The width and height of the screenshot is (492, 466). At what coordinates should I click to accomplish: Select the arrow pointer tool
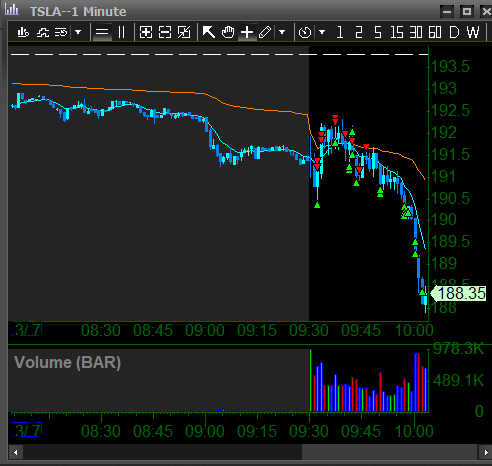coord(209,32)
